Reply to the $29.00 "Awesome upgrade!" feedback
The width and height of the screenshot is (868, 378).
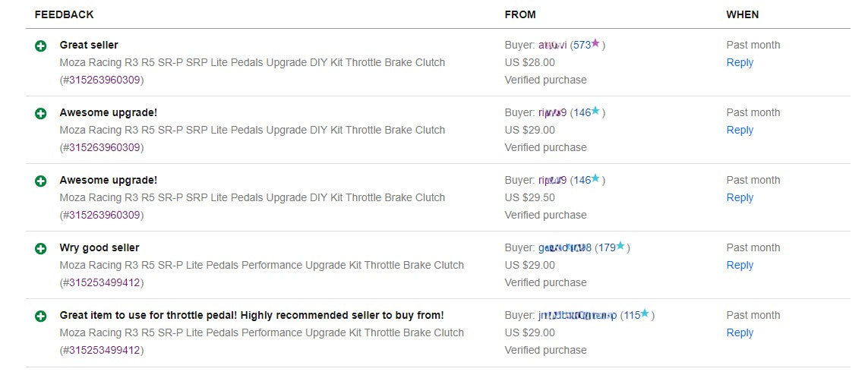(x=740, y=130)
